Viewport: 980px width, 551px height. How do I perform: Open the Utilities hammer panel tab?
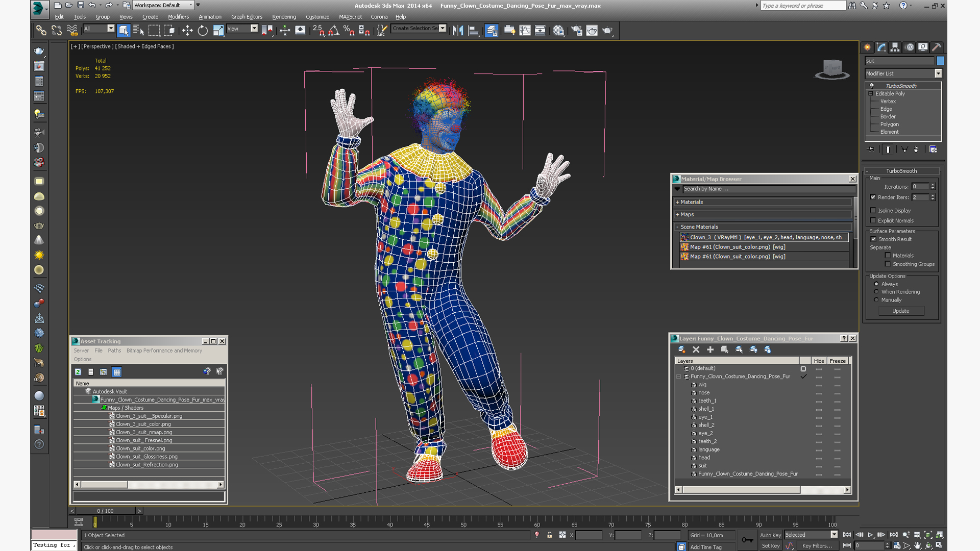pyautogui.click(x=937, y=47)
